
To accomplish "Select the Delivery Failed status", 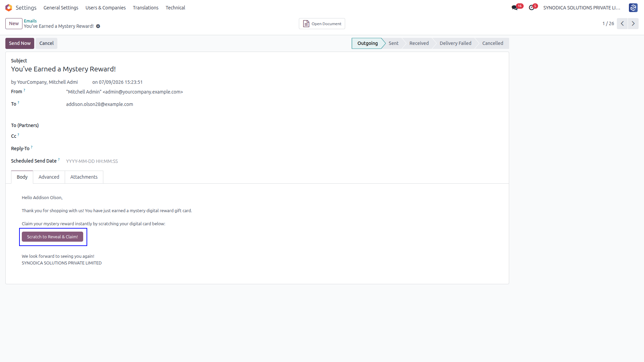I will [455, 43].
